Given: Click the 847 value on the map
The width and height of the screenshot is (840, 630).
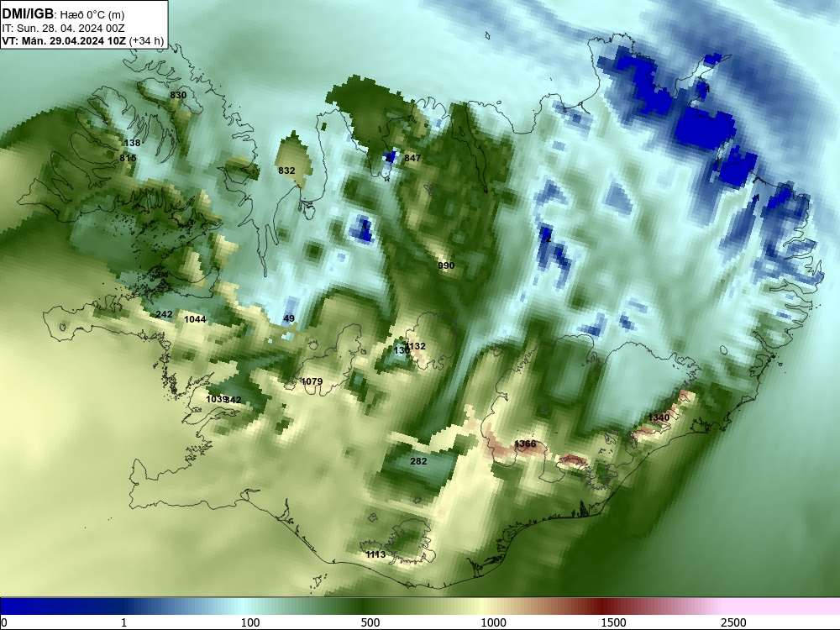Looking at the screenshot, I should tap(412, 158).
